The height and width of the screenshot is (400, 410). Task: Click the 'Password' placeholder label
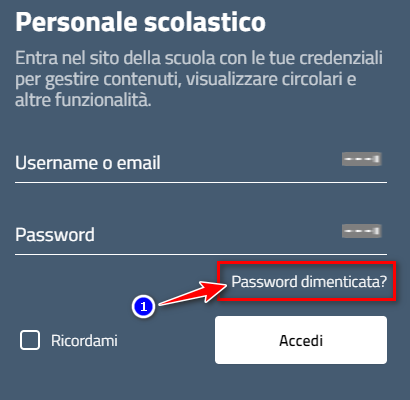(55, 235)
